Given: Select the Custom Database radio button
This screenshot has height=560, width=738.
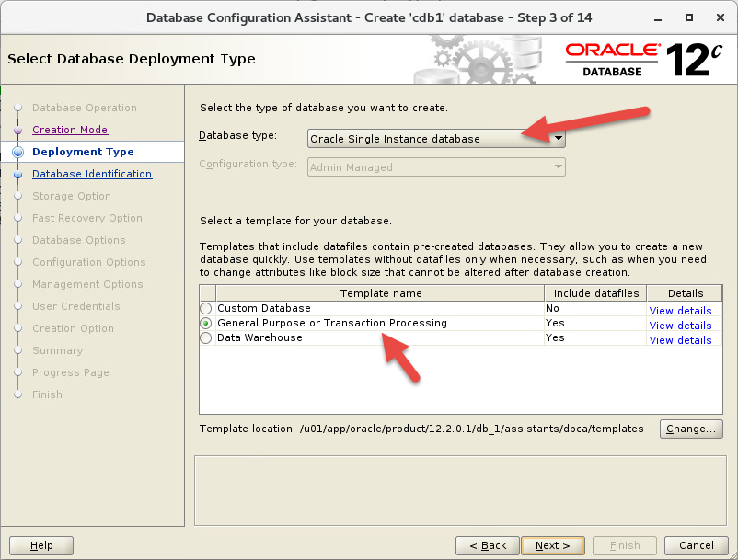Looking at the screenshot, I should pos(206,308).
